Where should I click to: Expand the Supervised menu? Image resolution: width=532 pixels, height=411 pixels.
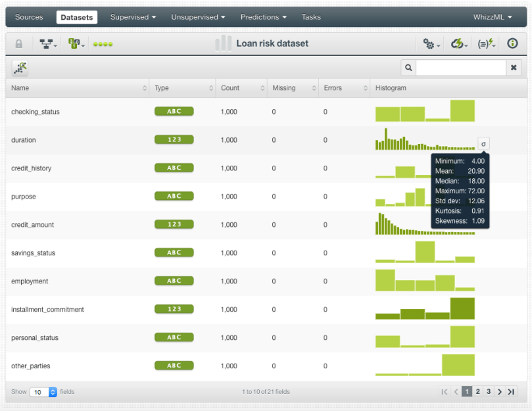(x=133, y=17)
